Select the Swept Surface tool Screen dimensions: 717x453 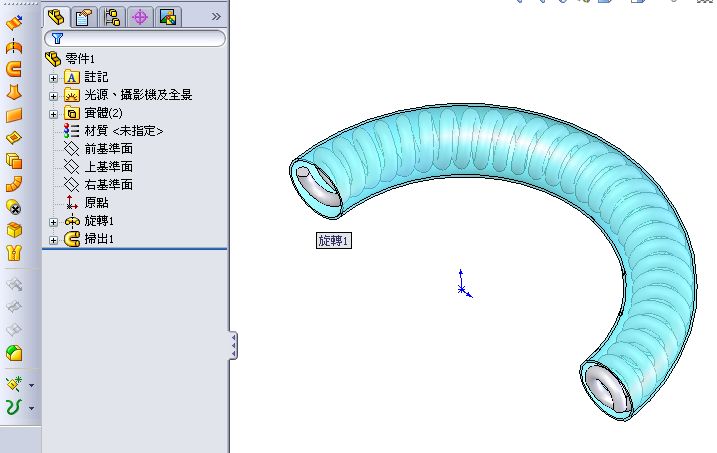click(x=14, y=69)
